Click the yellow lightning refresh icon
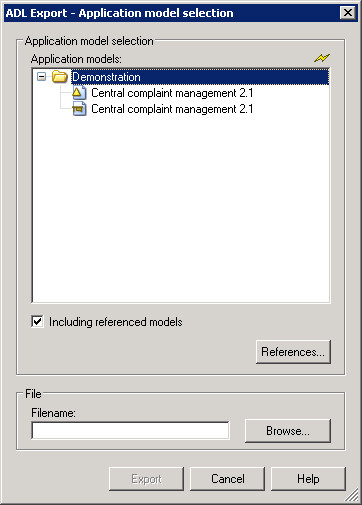This screenshot has height=505, width=362. pos(322,58)
